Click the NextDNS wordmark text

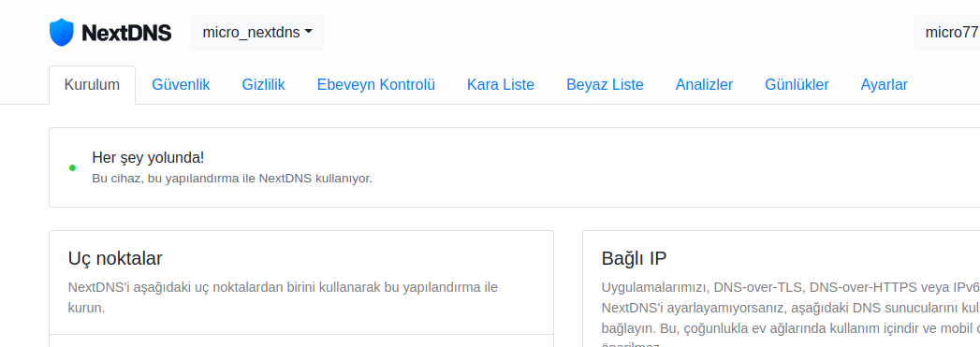(126, 33)
